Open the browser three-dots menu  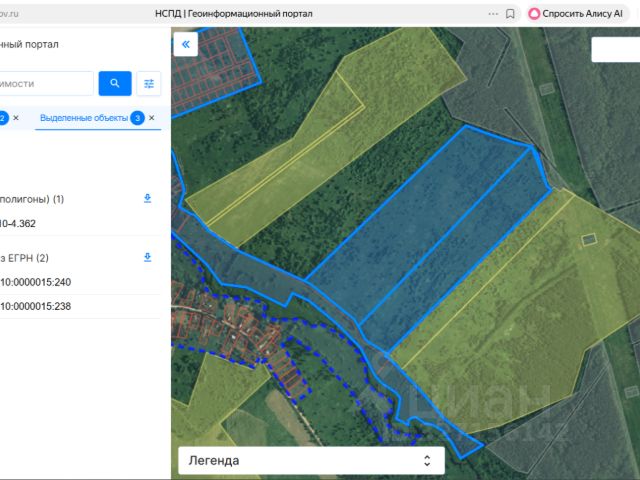[493, 14]
